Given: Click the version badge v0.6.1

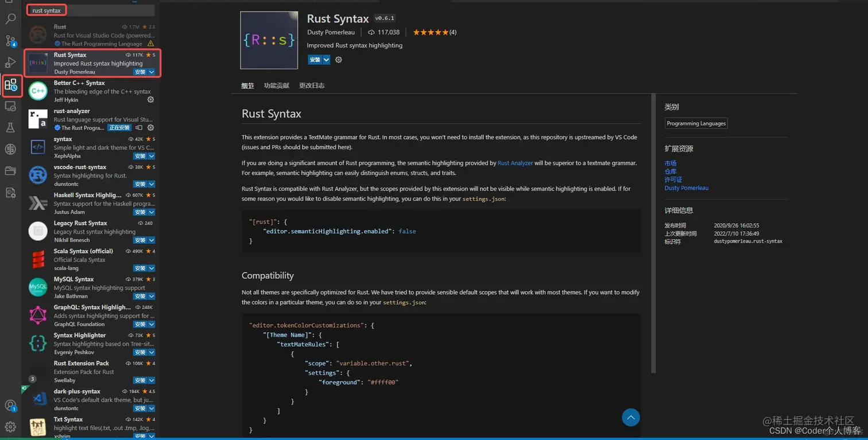Looking at the screenshot, I should [x=385, y=19].
